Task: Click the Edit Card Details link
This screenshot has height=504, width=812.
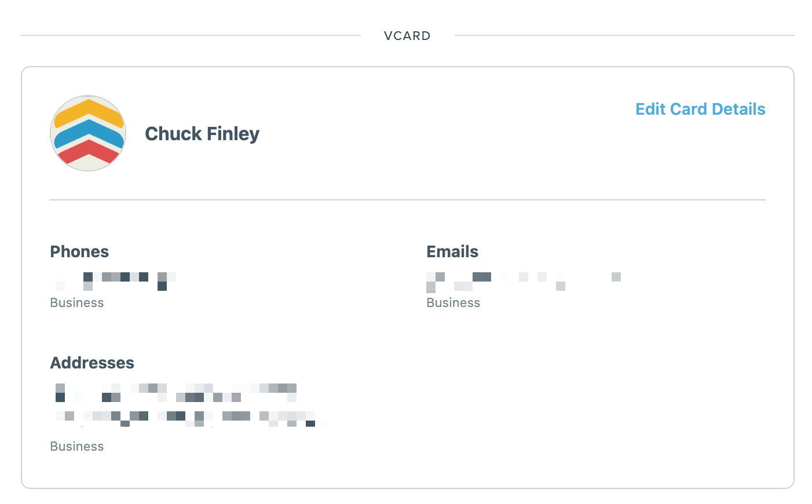Action: (700, 109)
